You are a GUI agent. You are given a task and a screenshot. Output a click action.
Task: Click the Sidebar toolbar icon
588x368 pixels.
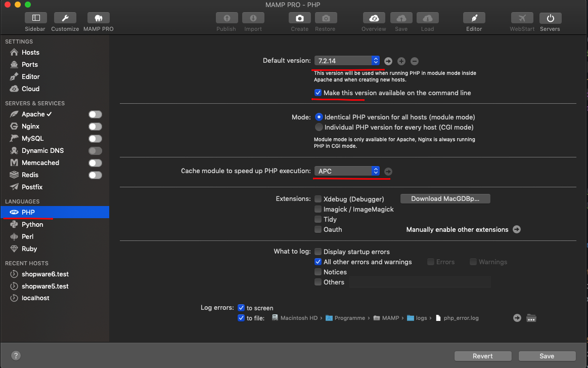coord(35,19)
